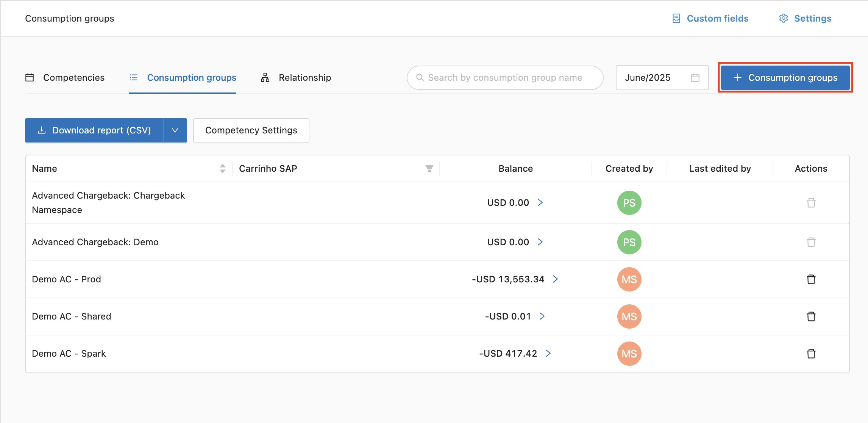Focus the consumption group search field
Viewport: 868px width, 423px height.
pyautogui.click(x=505, y=78)
